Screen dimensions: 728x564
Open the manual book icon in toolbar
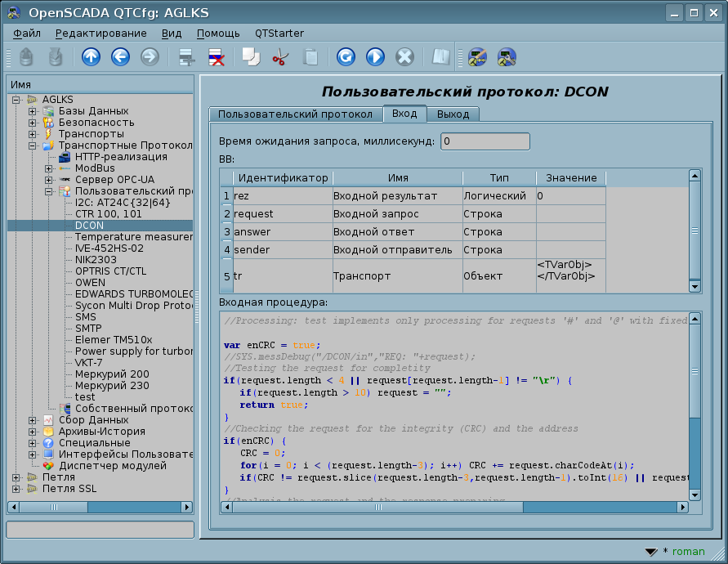441,56
